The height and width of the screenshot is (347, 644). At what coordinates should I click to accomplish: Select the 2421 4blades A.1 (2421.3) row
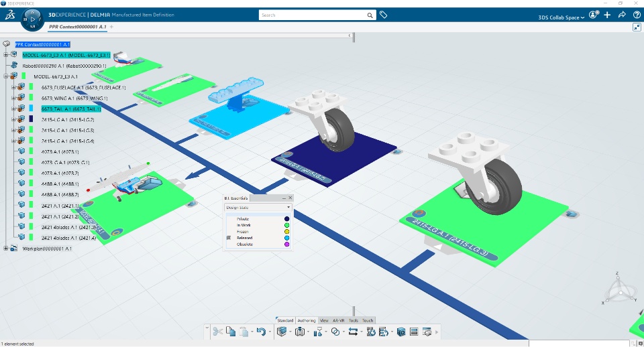click(x=68, y=227)
